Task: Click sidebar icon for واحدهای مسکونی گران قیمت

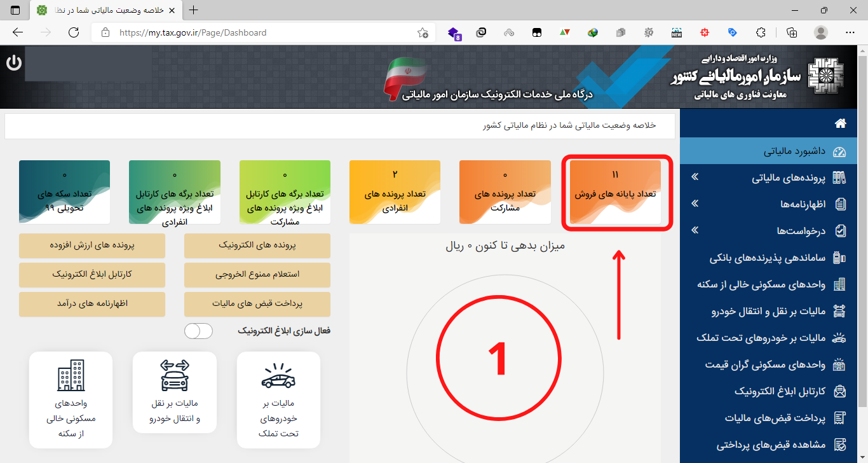Action: coord(840,364)
